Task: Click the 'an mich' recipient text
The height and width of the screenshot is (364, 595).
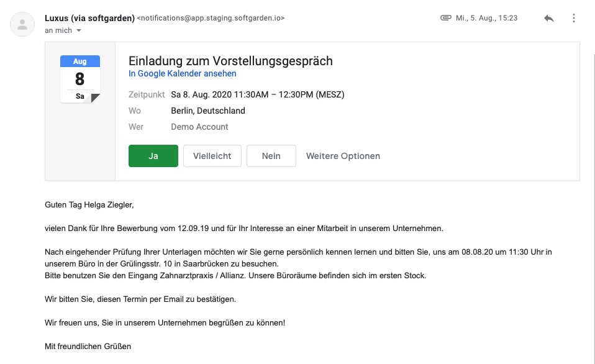Action: [58, 30]
